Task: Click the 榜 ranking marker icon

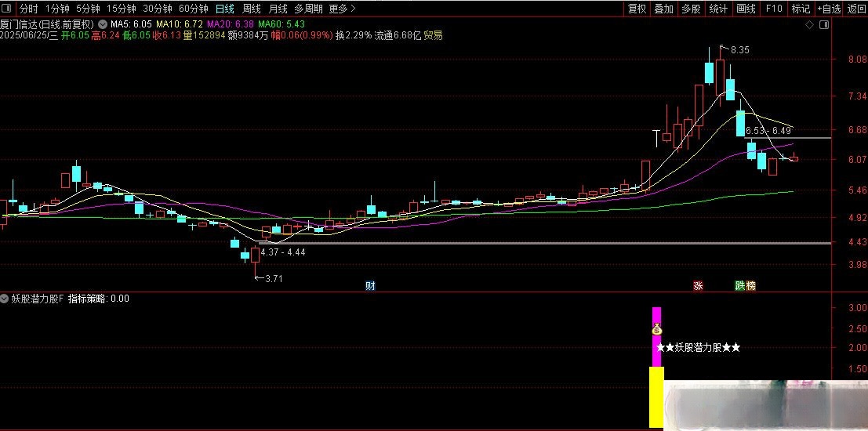Action: 751,286
